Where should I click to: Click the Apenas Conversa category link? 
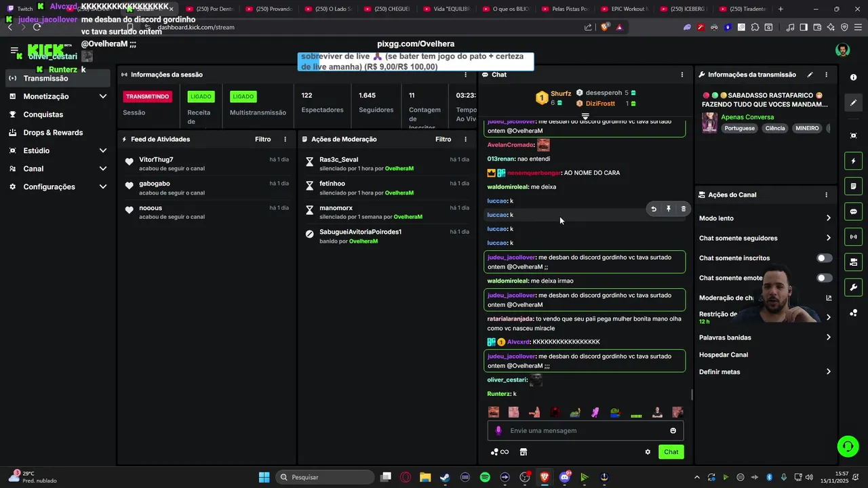pyautogui.click(x=747, y=117)
